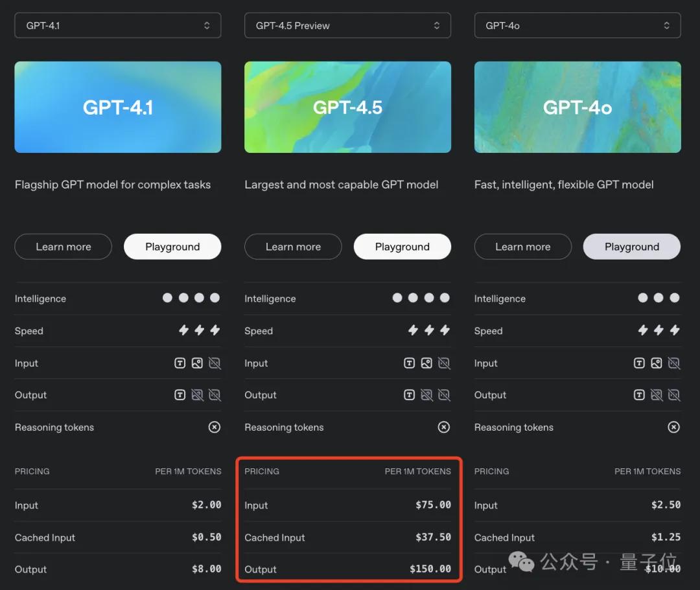This screenshot has height=590, width=700.
Task: Click the disabled audio input icon for GPT-4o
Action: pos(674,363)
